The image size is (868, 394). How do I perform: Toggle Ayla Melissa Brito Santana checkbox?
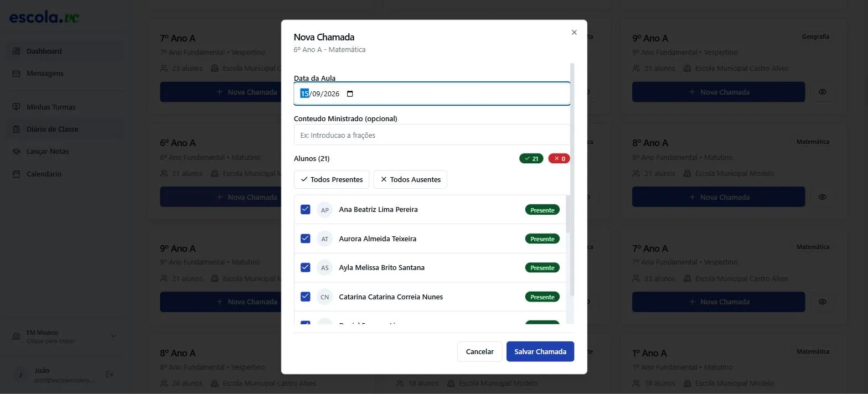point(305,267)
